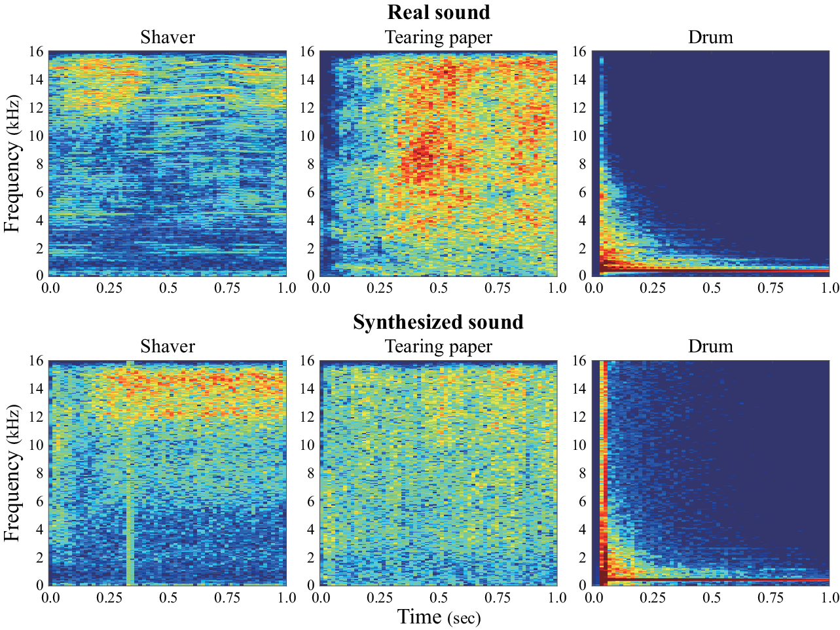Click the "Real sound" heading
The height and width of the screenshot is (630, 840).
tap(438, 12)
